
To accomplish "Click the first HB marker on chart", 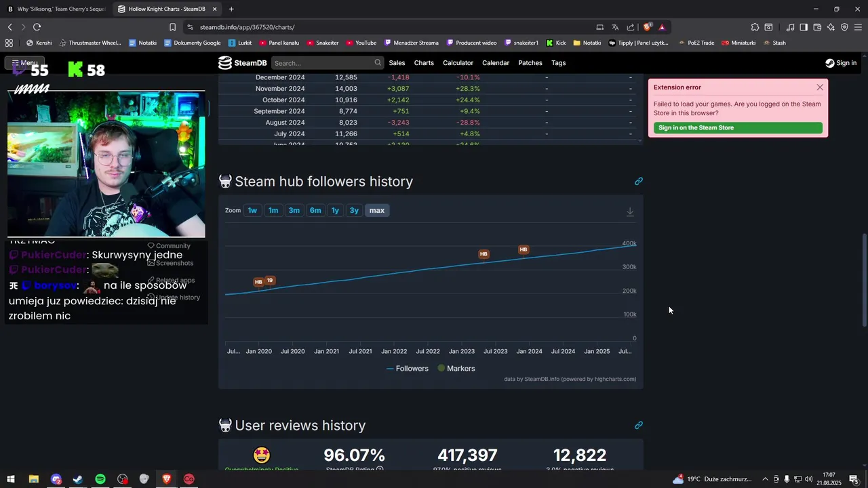I will pyautogui.click(x=258, y=282).
